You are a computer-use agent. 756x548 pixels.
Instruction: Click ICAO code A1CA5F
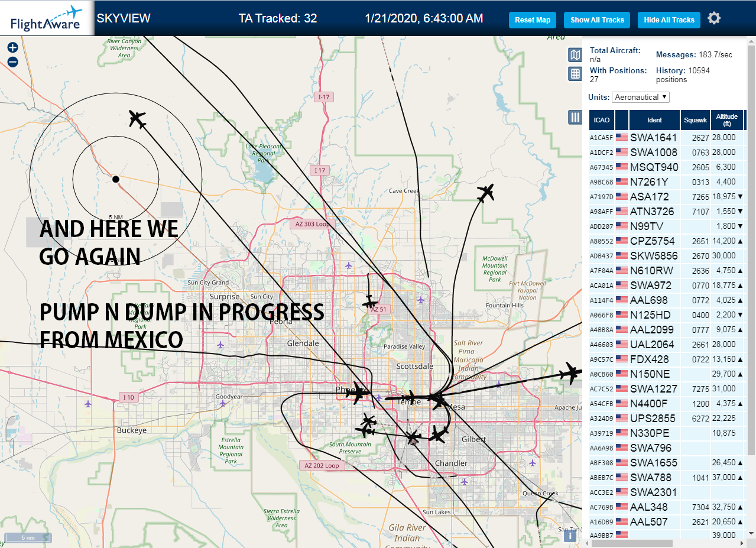point(602,138)
